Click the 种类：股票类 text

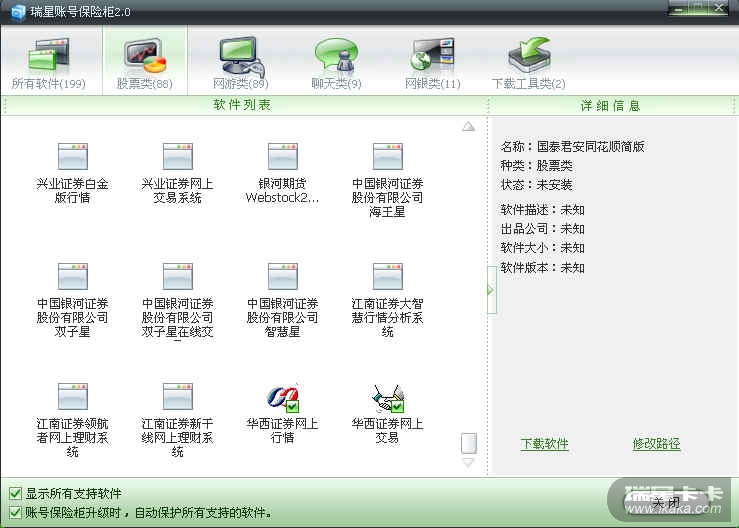[x=537, y=165]
